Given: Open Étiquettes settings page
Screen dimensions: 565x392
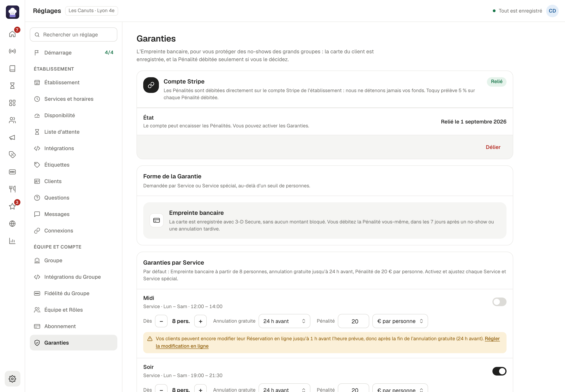Looking at the screenshot, I should 74,165.
